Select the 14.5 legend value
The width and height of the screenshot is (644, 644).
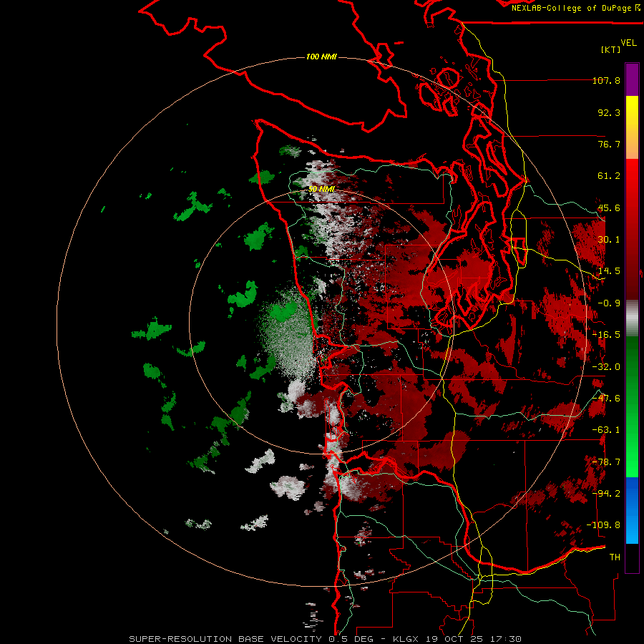tap(609, 271)
